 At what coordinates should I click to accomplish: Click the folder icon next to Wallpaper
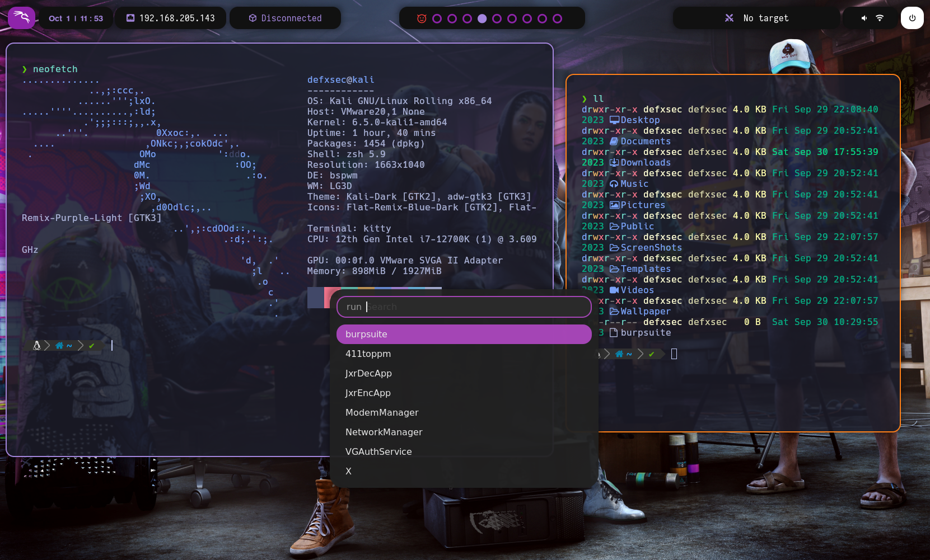tap(614, 311)
